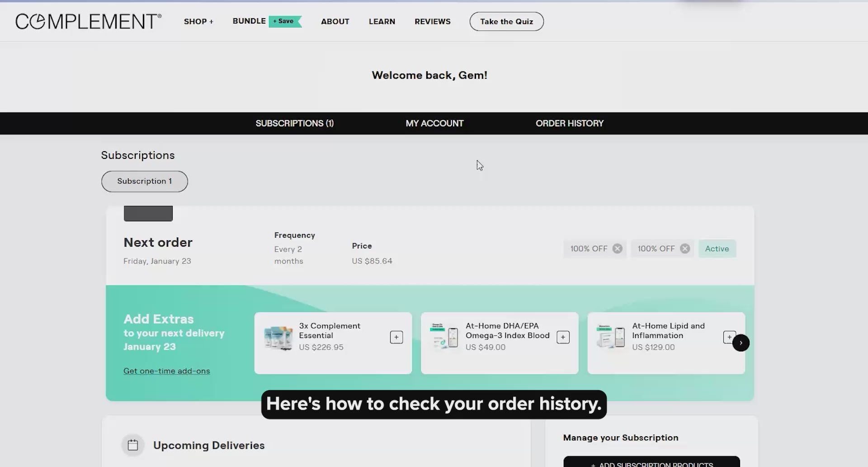This screenshot has height=467, width=868.
Task: Add 3x Complement Essential extra
Action: point(396,337)
